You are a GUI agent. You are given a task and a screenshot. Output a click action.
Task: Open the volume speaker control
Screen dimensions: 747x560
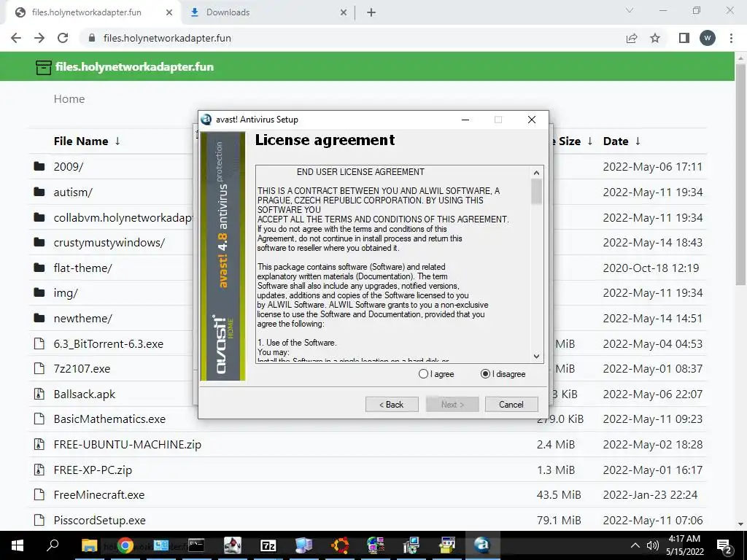[653, 545]
